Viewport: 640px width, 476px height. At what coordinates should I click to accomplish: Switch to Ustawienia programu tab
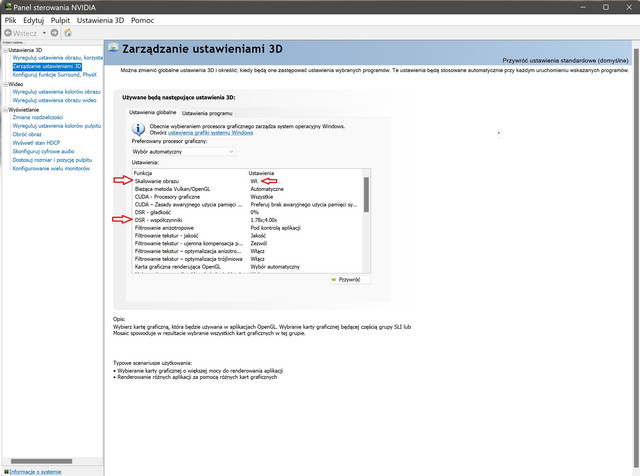[207, 113]
